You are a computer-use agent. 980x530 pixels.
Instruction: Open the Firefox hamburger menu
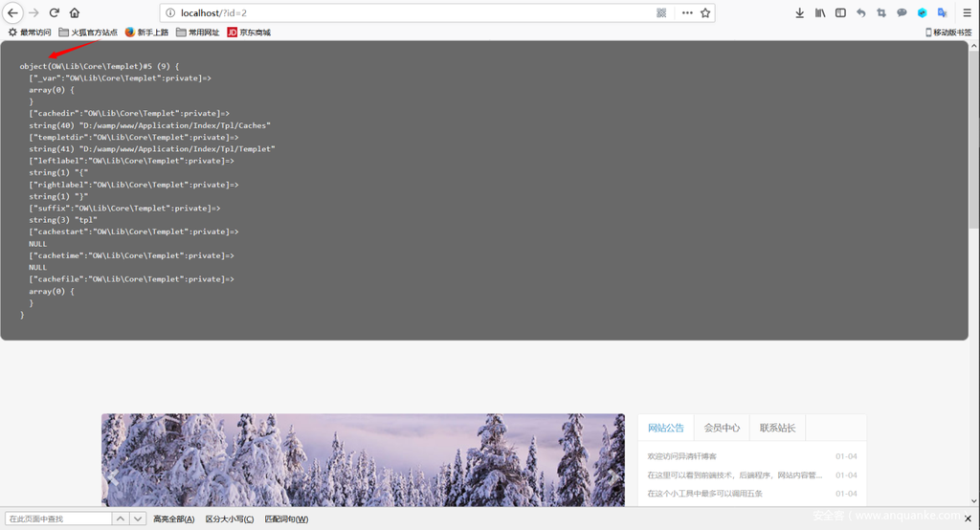tap(967, 12)
